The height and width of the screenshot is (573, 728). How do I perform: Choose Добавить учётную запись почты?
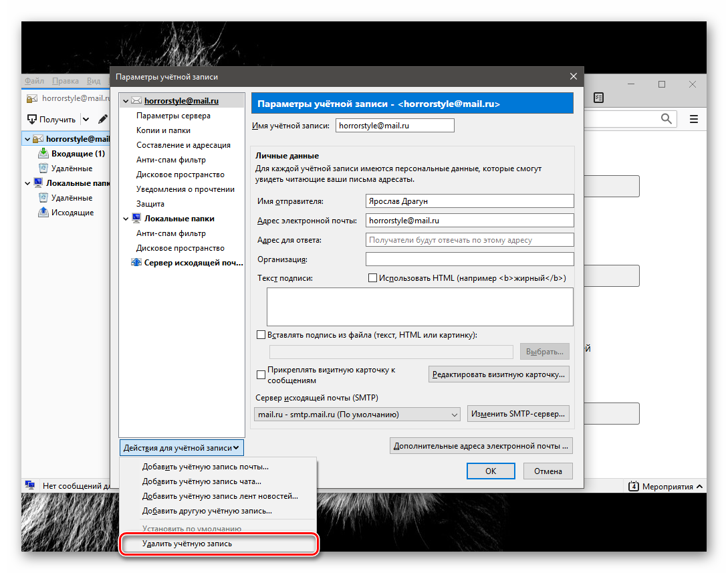(x=205, y=467)
